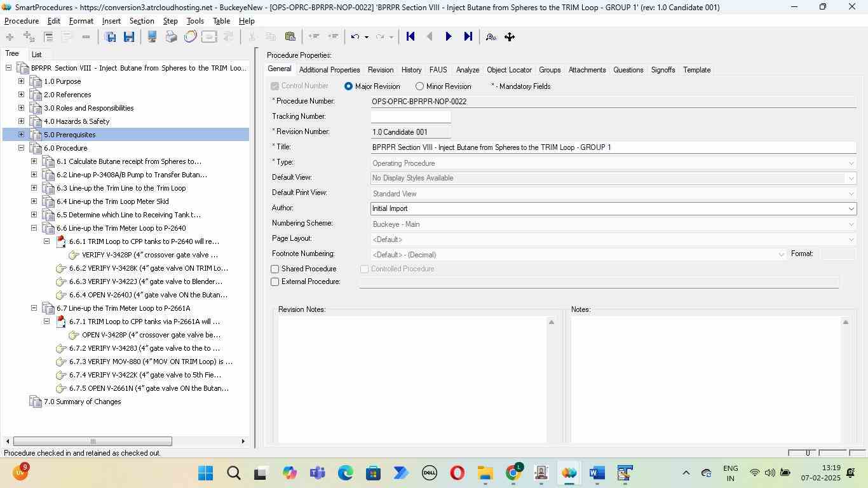Viewport: 868px width, 488px height.
Task: Select the Minor Revision radio button
Action: click(x=419, y=86)
